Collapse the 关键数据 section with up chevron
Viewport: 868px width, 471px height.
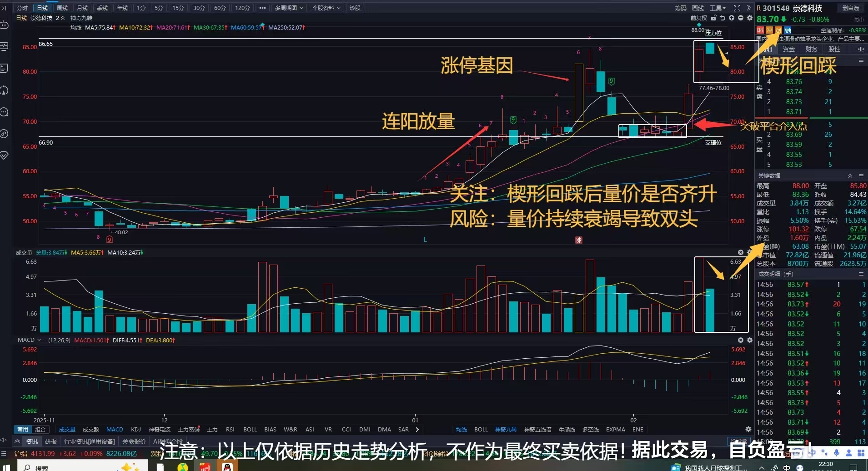850,175
